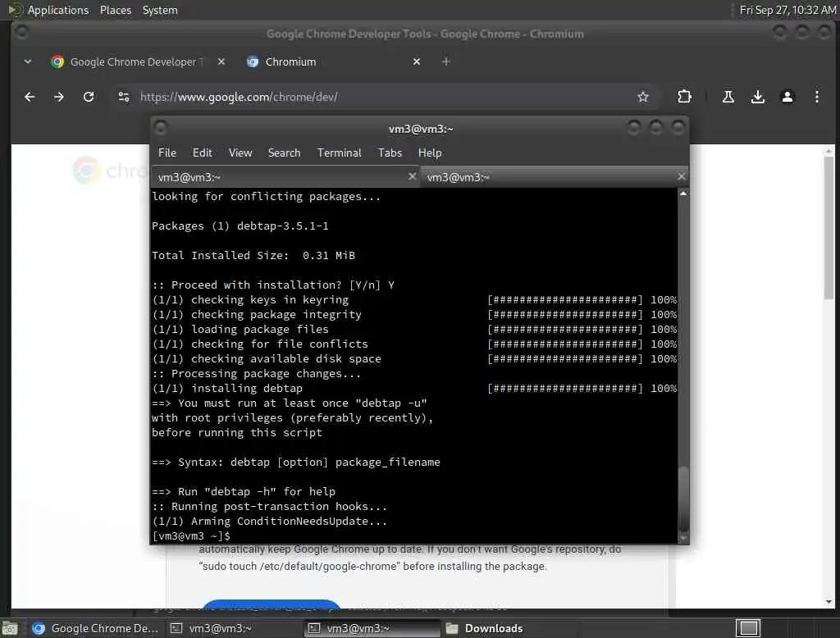Close the Chromium browser tab
This screenshot has width=840, height=638.
pos(416,62)
